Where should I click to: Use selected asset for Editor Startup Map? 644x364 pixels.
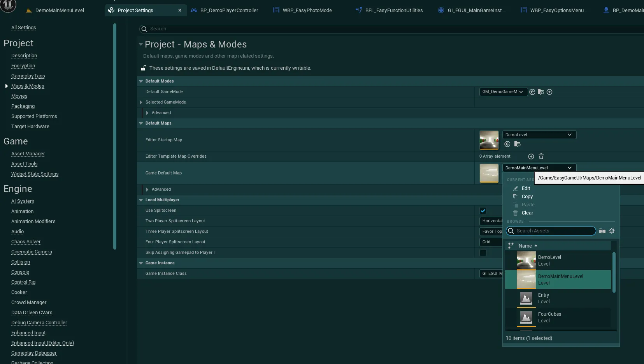[x=507, y=144]
